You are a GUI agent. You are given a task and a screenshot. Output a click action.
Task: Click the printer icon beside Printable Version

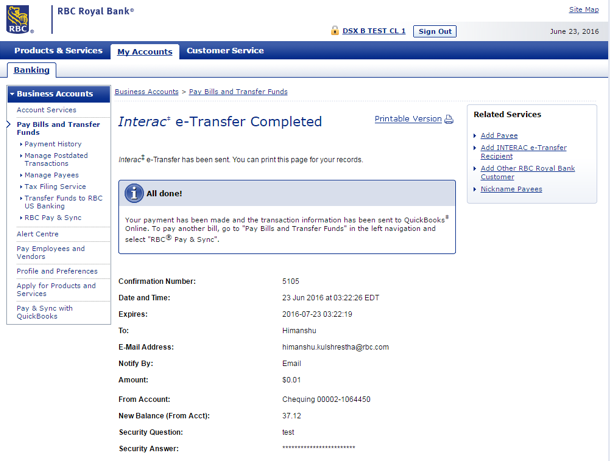pos(449,119)
